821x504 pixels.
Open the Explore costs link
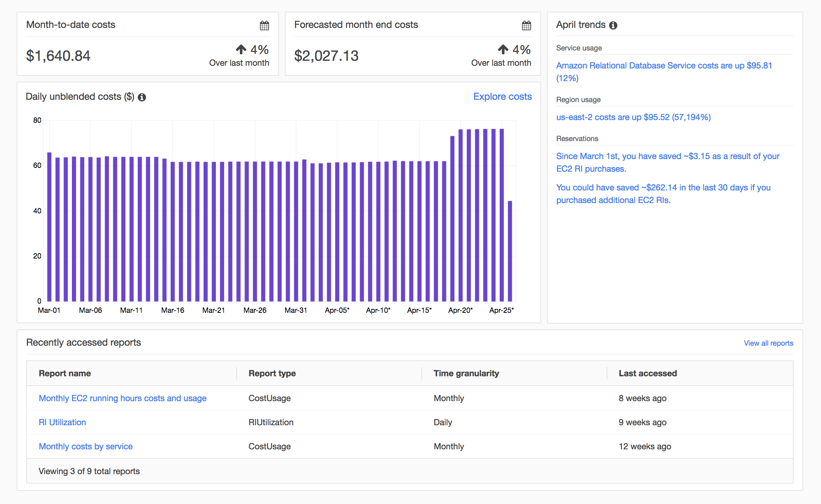pos(502,96)
